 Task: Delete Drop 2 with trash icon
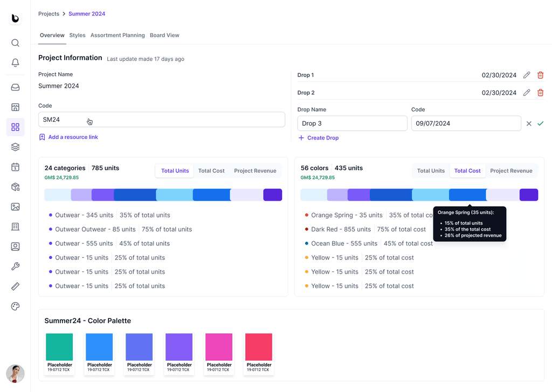[x=540, y=93]
